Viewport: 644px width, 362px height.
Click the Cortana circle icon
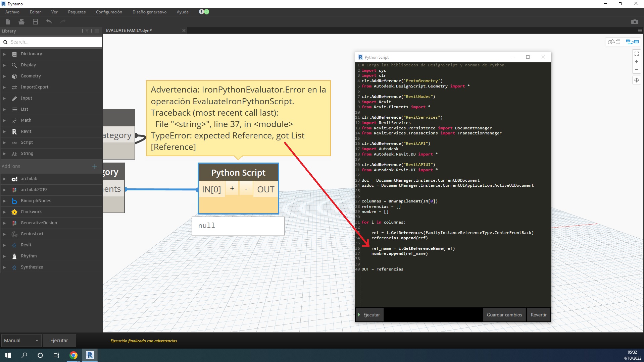tap(40, 355)
